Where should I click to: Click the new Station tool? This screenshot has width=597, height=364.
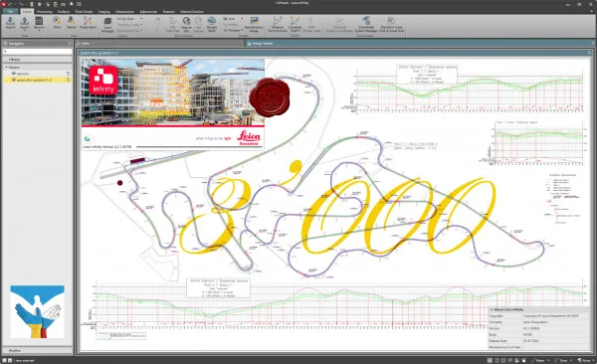pos(72,23)
